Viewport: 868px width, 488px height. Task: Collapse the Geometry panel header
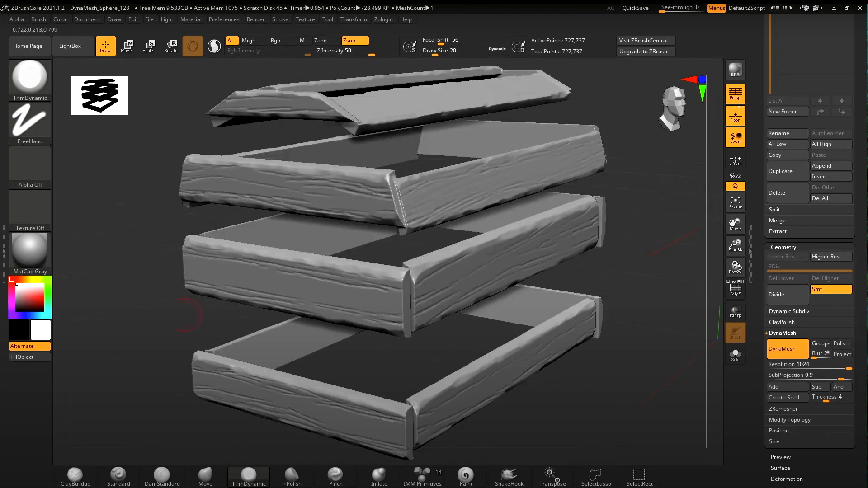[x=783, y=247]
